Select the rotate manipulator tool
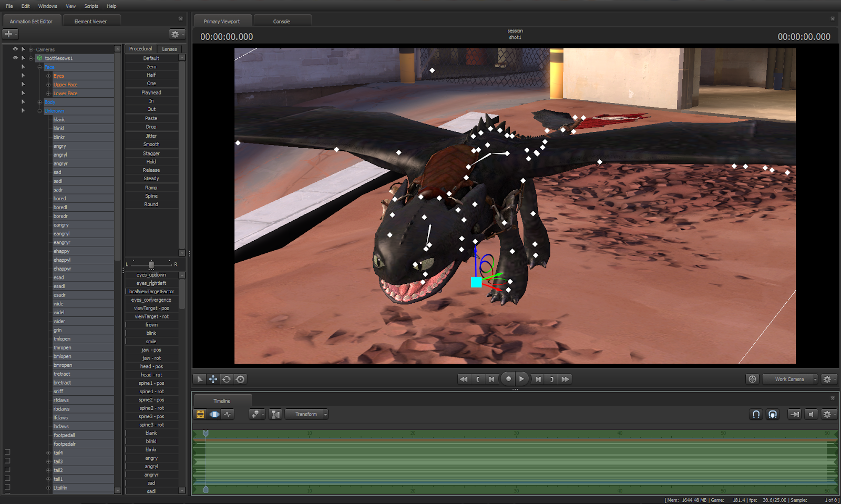This screenshot has width=841, height=504. [x=227, y=379]
